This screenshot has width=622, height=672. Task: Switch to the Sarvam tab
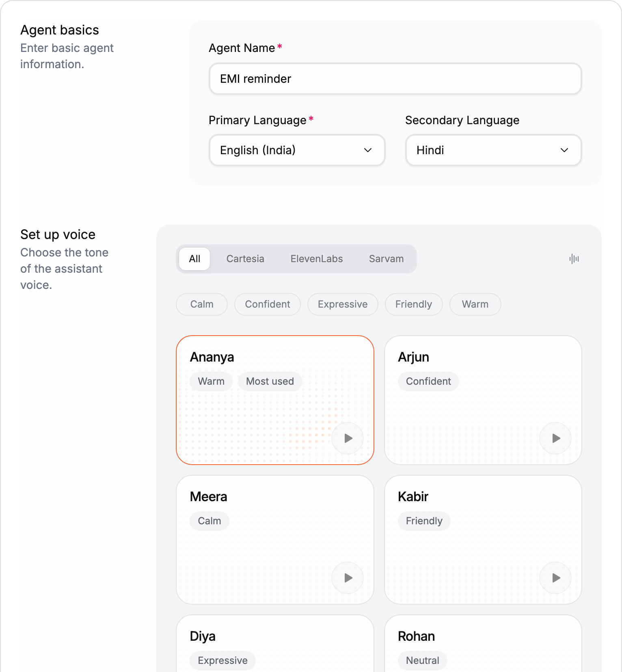386,259
